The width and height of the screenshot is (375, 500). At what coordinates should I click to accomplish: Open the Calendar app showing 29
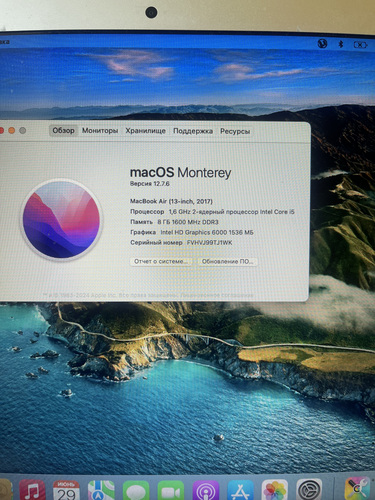[66, 491]
